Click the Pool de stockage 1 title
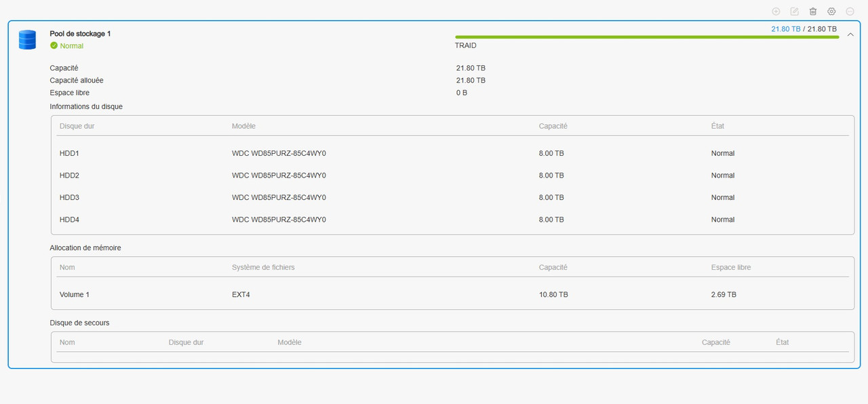The width and height of the screenshot is (868, 404). [80, 34]
